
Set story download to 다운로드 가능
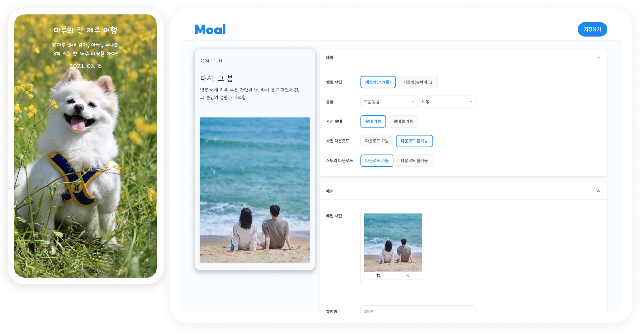coord(377,161)
